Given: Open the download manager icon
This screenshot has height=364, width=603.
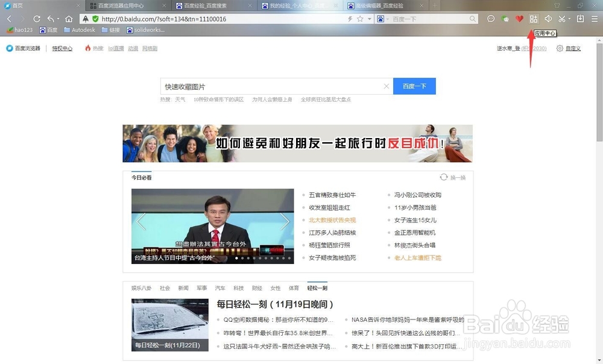Looking at the screenshot, I should [580, 19].
